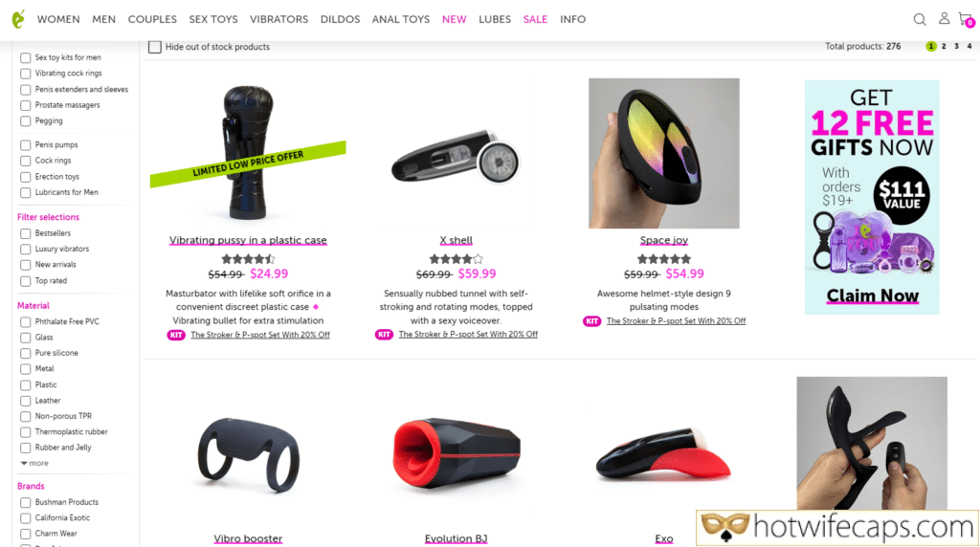
Task: Enable Hide out of stock products
Action: tap(155, 47)
